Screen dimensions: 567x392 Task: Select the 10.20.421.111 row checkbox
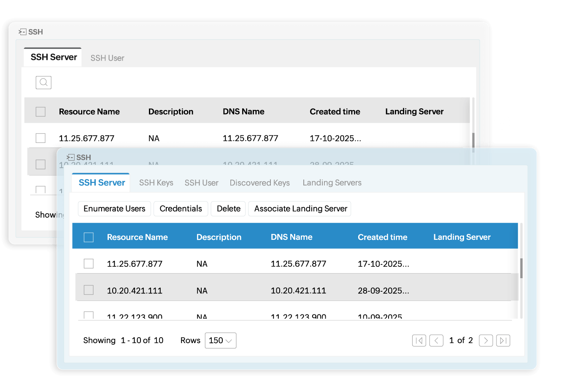(89, 290)
